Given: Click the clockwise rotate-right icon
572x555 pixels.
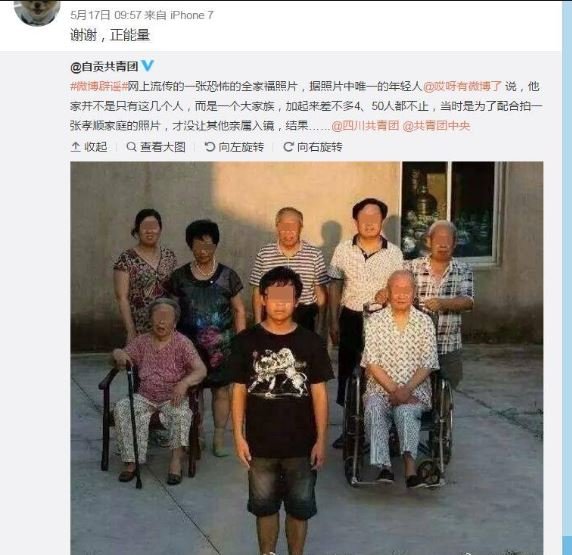Looking at the screenshot, I should [x=288, y=147].
